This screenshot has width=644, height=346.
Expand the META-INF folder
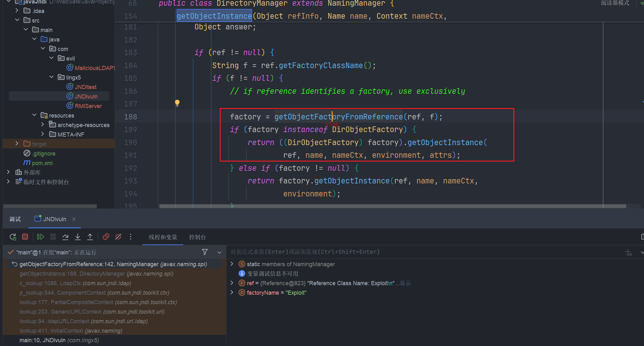pyautogui.click(x=43, y=134)
